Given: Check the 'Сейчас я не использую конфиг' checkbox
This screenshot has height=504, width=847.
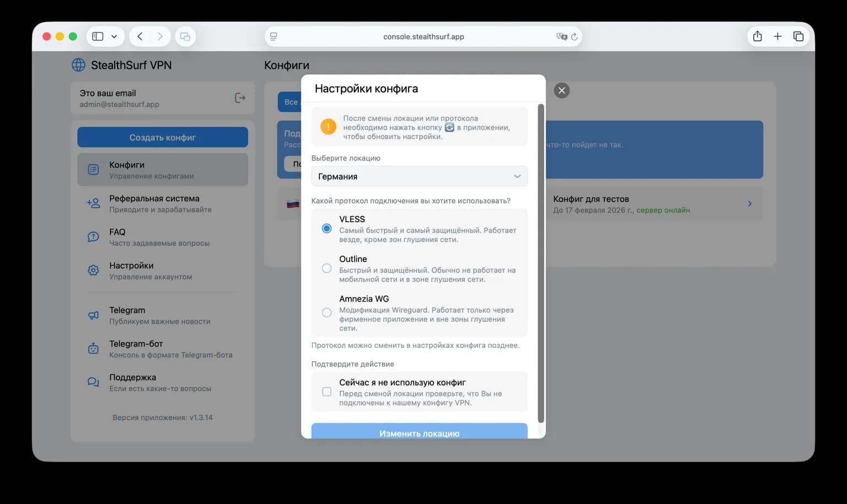Looking at the screenshot, I should click(x=327, y=392).
